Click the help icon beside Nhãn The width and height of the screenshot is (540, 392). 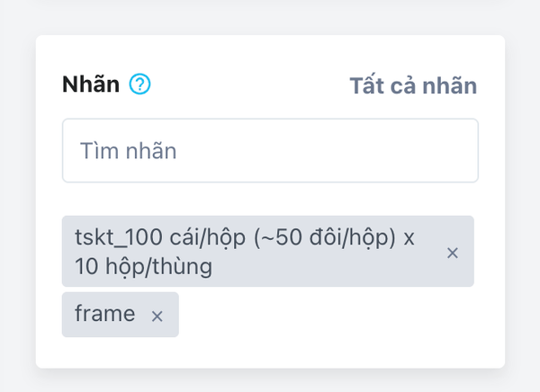[139, 85]
